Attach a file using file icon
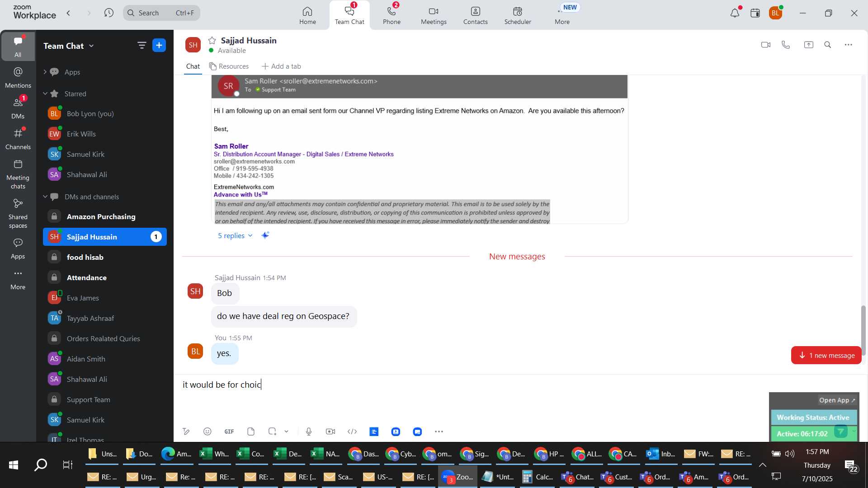 (251, 432)
